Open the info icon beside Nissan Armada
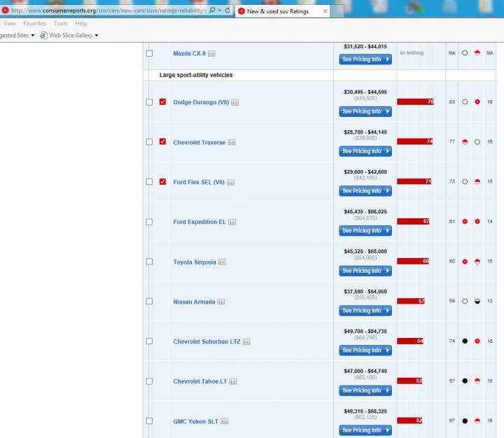This screenshot has height=438, width=504. [x=220, y=302]
